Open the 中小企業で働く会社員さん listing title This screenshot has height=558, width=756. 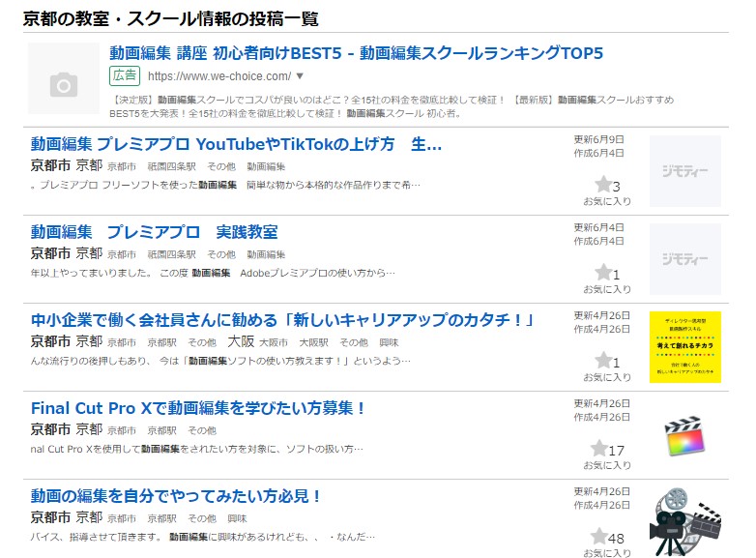click(282, 320)
